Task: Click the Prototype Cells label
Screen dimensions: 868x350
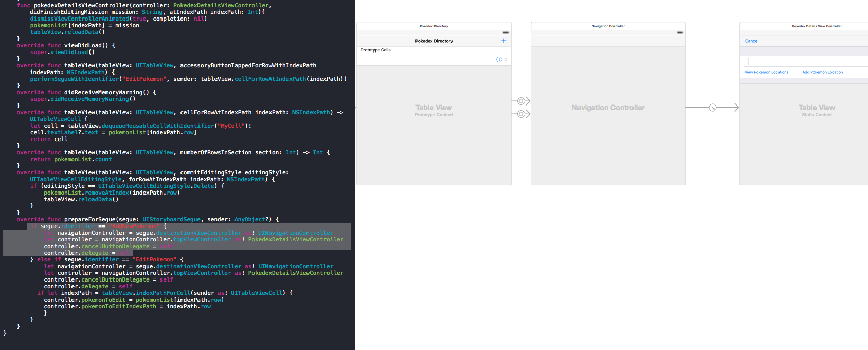Action: [375, 50]
